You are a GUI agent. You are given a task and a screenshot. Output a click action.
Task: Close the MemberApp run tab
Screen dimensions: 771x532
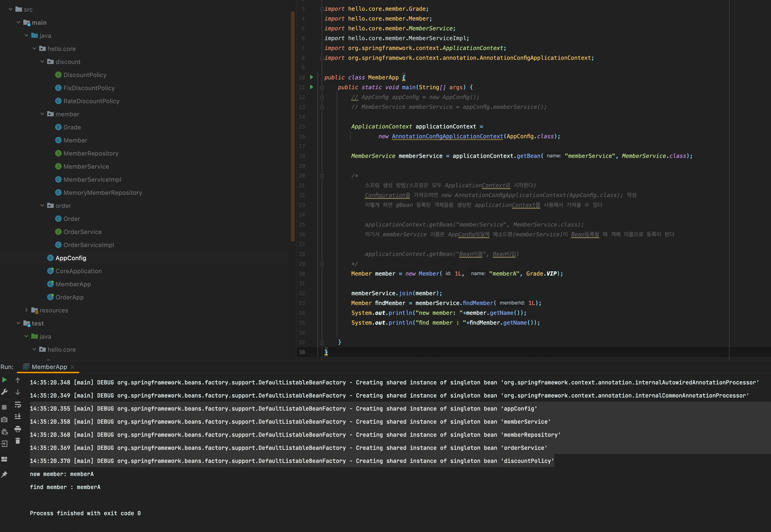pyautogui.click(x=72, y=367)
